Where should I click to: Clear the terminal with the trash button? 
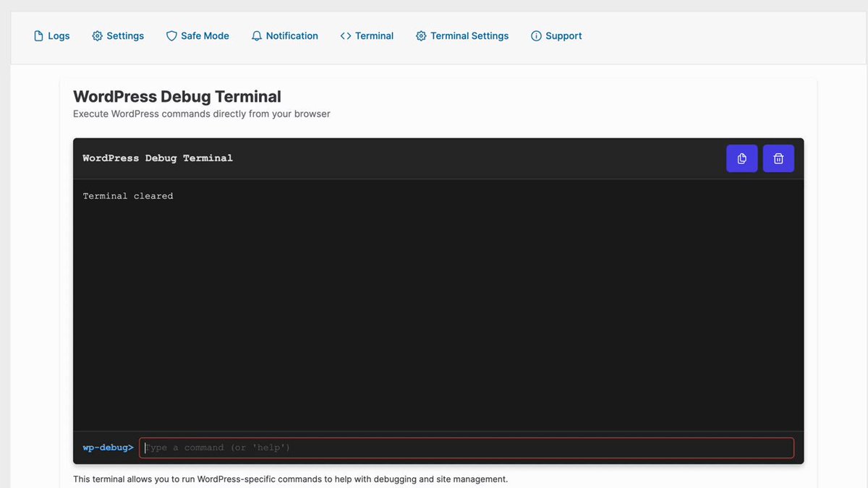pyautogui.click(x=778, y=158)
